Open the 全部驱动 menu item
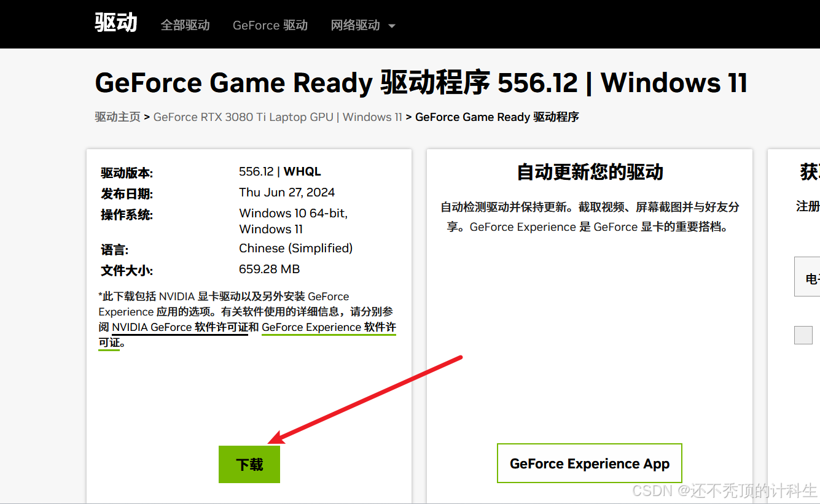Screen dimensions: 820x504 [x=185, y=25]
